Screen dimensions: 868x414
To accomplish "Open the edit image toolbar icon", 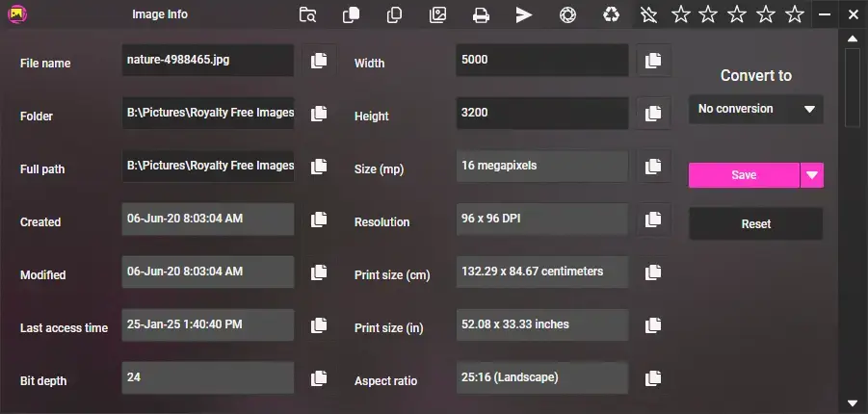I will pyautogui.click(x=438, y=14).
